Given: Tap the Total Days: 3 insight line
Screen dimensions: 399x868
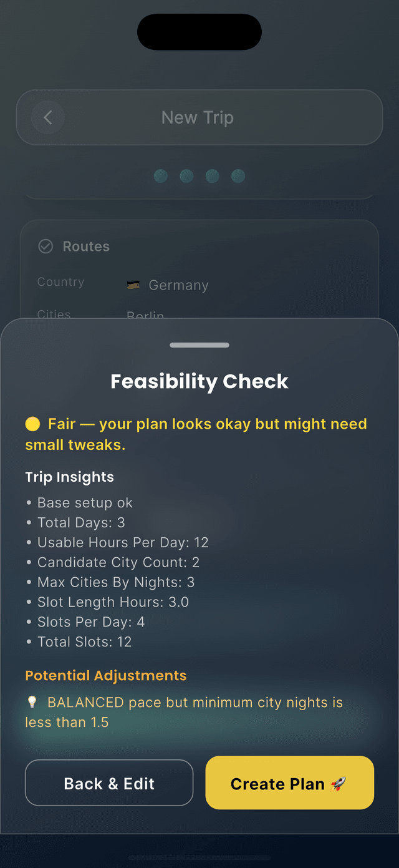Looking at the screenshot, I should 81,522.
